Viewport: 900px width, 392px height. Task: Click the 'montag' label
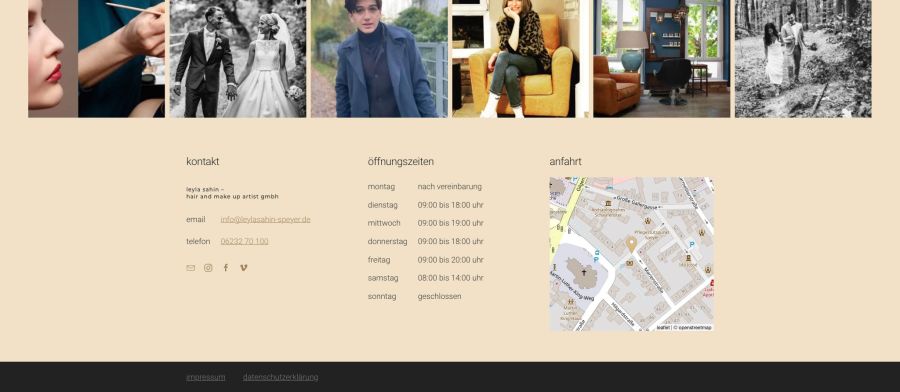tap(381, 187)
